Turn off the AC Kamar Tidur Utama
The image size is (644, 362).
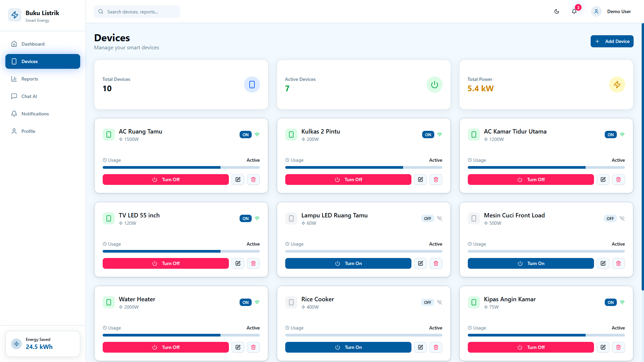tap(531, 179)
